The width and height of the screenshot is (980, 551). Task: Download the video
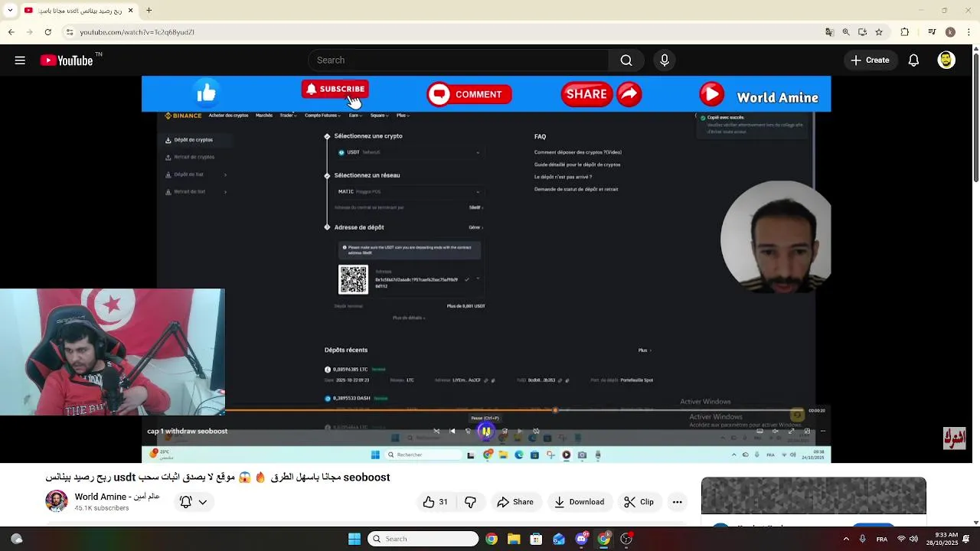pyautogui.click(x=579, y=502)
